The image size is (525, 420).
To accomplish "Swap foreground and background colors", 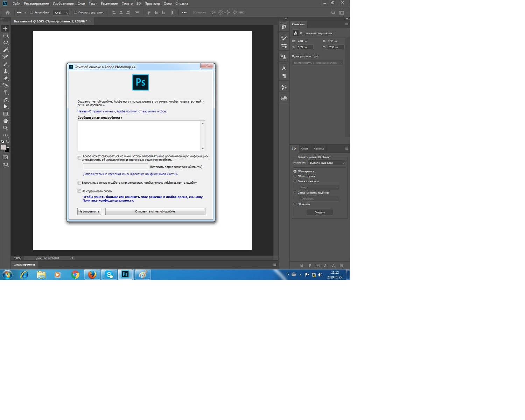I will coord(8,142).
